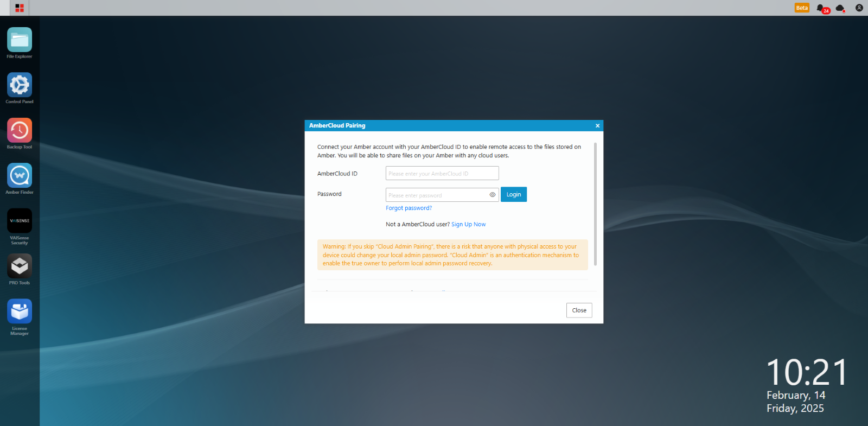Click the 'February, 14' date text

796,396
